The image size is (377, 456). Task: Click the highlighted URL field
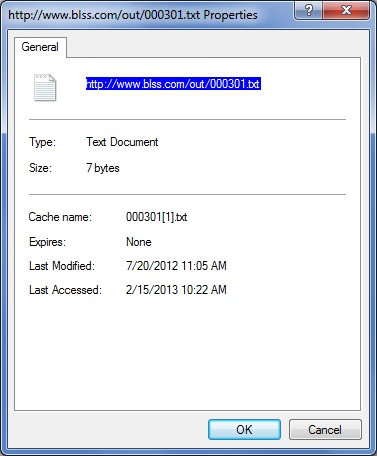[x=173, y=84]
